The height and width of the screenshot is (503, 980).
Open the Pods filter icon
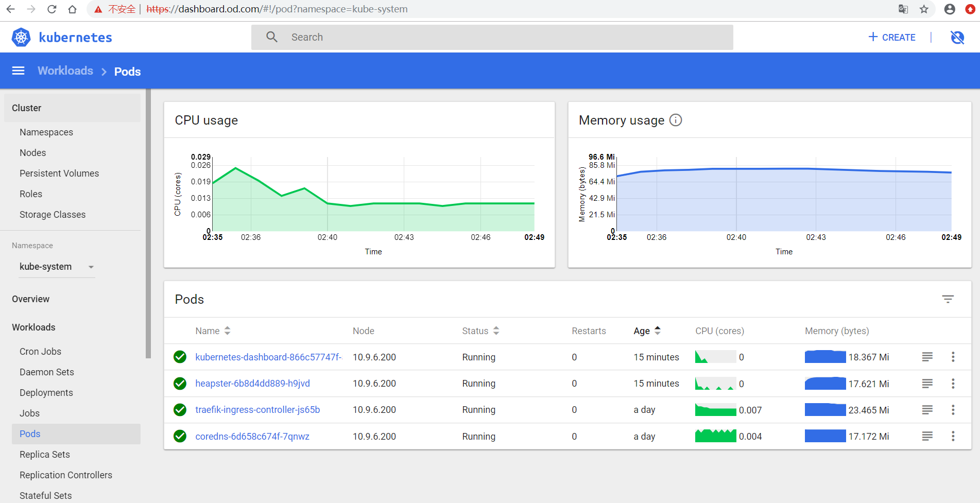(x=948, y=299)
